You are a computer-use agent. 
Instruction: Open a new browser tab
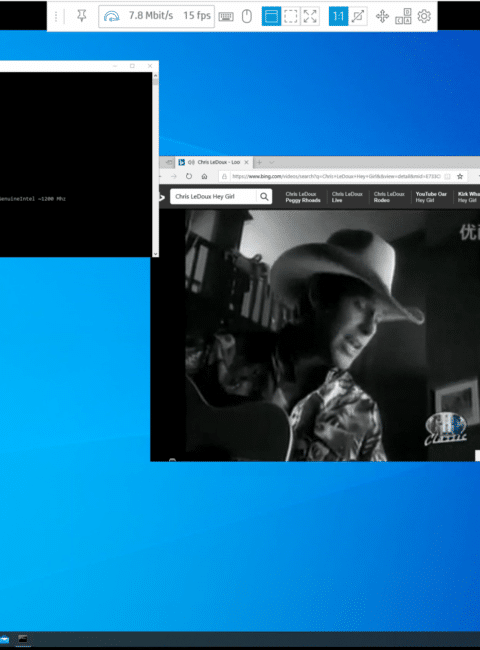(x=259, y=162)
